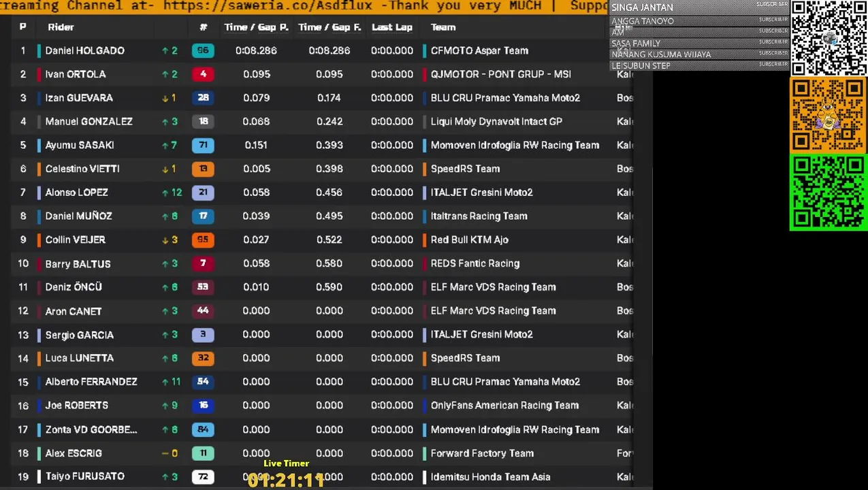868x490 pixels.
Task: Click the orange number 13 badge for Vietti
Action: [203, 169]
